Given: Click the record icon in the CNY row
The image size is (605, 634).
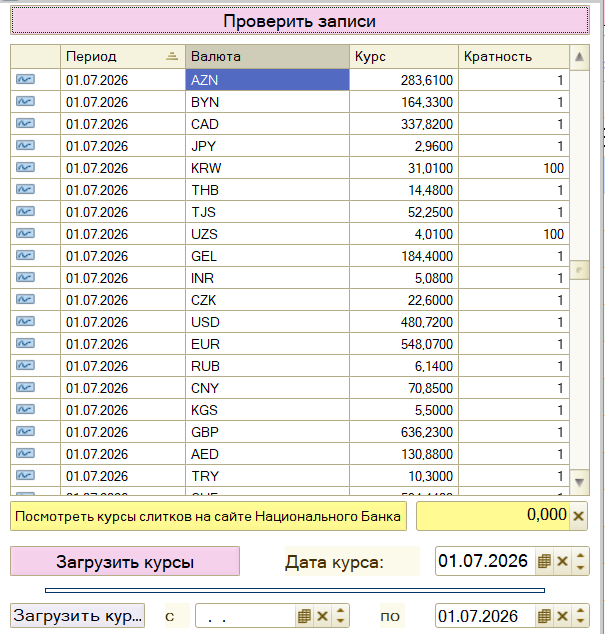Looking at the screenshot, I should [x=25, y=387].
